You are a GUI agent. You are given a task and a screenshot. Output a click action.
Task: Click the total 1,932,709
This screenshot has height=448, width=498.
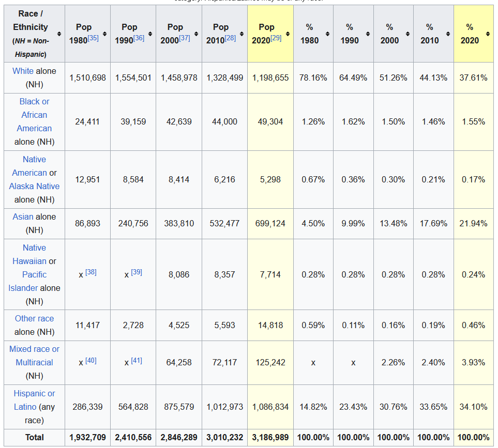point(88,438)
